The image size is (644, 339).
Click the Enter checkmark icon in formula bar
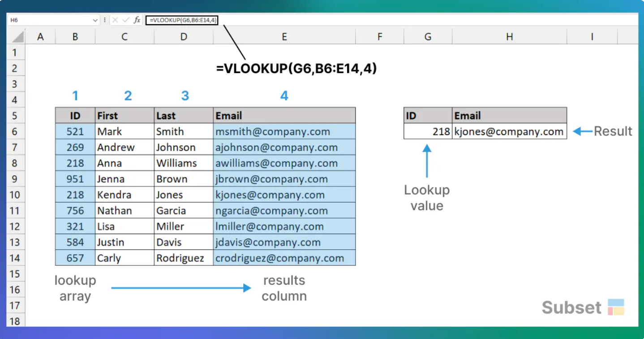click(x=125, y=20)
